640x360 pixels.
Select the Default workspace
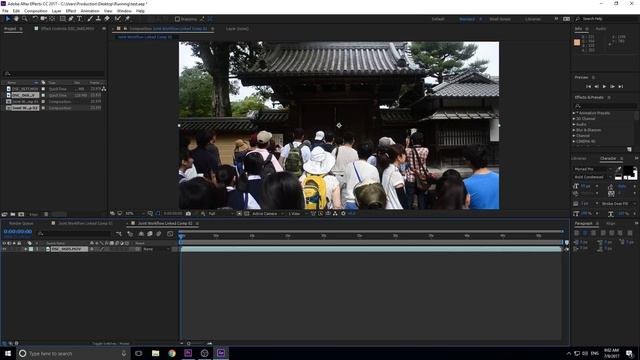pyautogui.click(x=438, y=19)
